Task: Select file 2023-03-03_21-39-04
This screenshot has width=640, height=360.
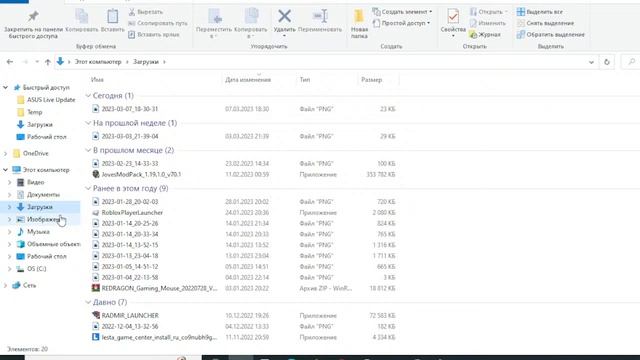Action: click(130, 136)
